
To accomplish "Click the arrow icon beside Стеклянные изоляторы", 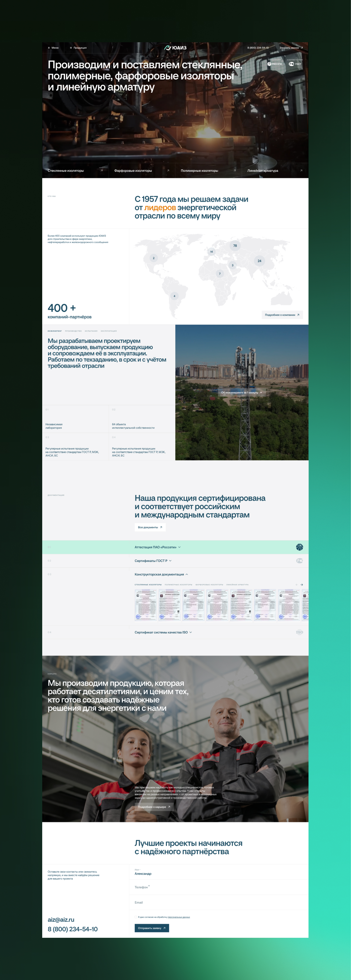I will pyautogui.click(x=101, y=170).
